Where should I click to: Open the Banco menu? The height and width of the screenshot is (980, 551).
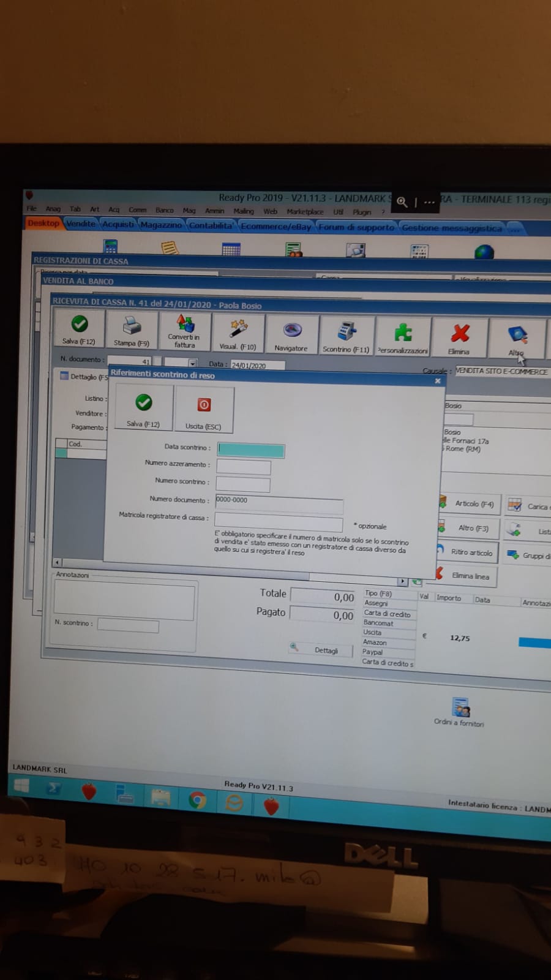165,210
